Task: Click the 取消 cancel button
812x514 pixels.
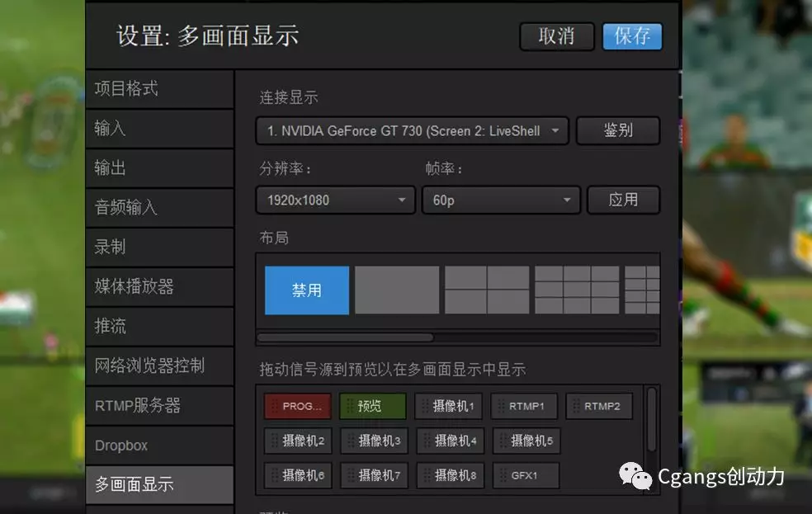Action: point(557,36)
